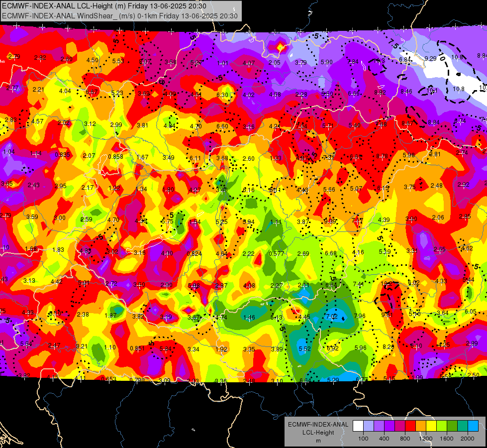Click the WindShear 0-1km title line

click(119, 16)
